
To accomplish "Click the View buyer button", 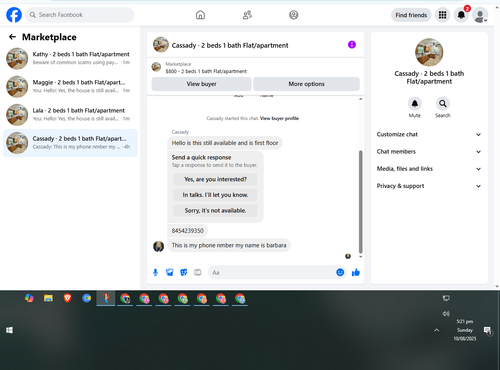I will 201,84.
